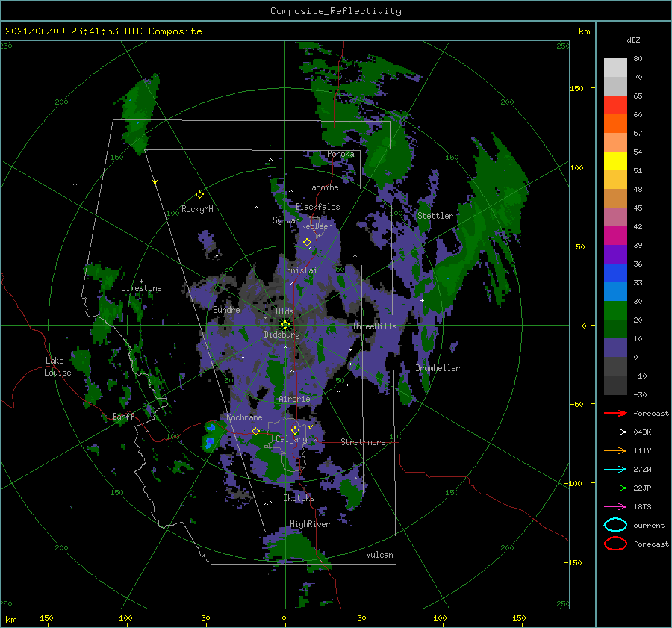
Task: Click the yellow 'km' label at top right
Action: point(584,31)
